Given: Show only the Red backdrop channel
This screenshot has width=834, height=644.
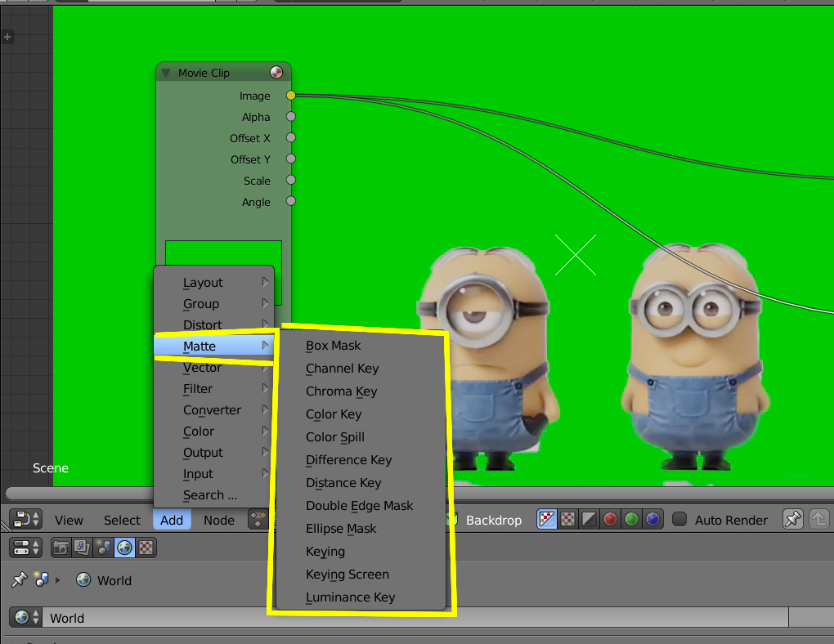Looking at the screenshot, I should [611, 519].
